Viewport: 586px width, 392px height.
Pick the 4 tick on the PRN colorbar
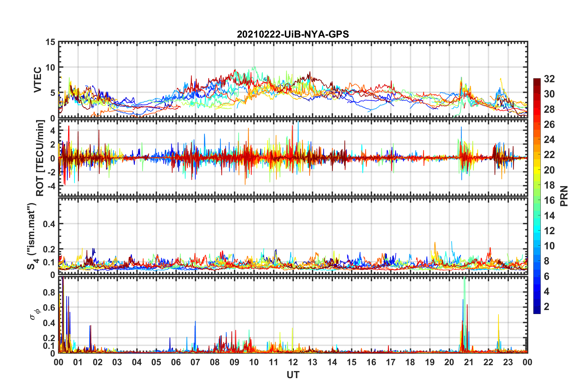(547, 292)
